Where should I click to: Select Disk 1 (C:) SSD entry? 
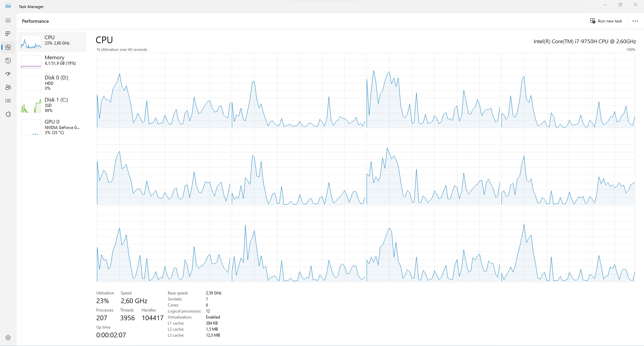pyautogui.click(x=52, y=105)
